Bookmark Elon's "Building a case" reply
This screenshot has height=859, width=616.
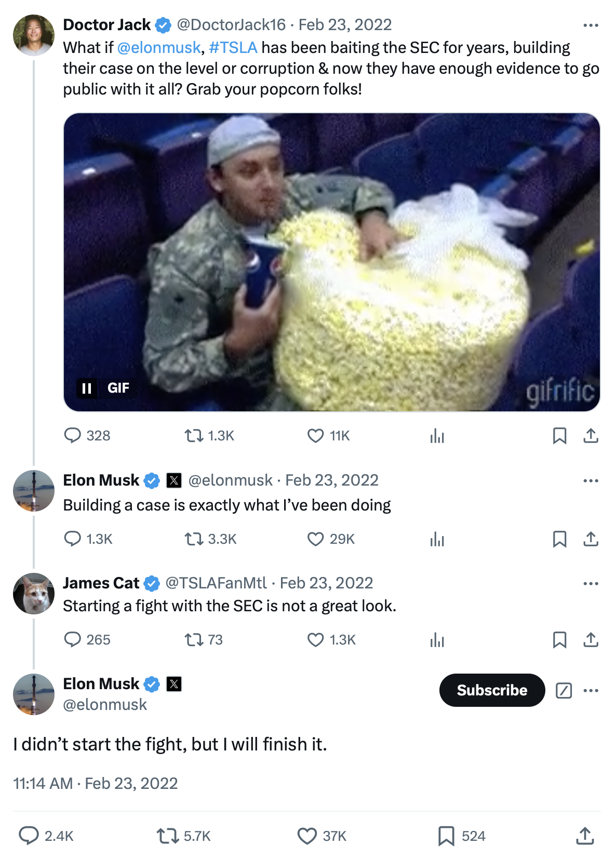(x=559, y=539)
